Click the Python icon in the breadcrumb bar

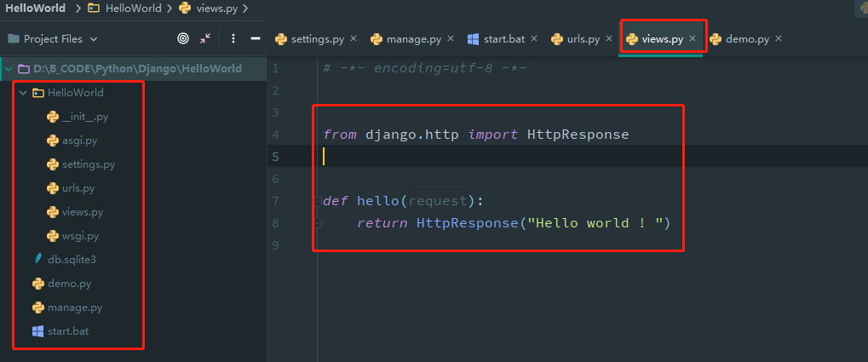click(x=185, y=9)
